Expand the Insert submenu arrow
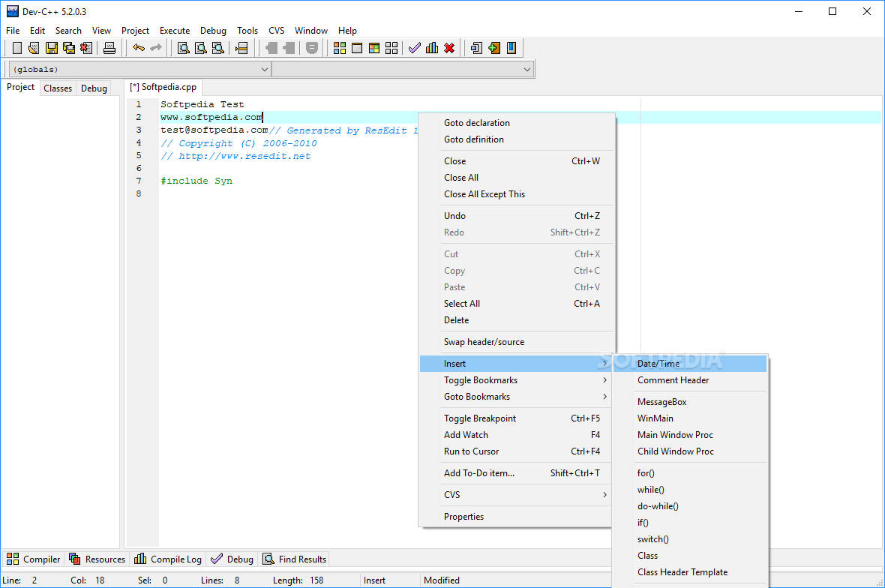Viewport: 885px width, 588px height. [x=604, y=364]
